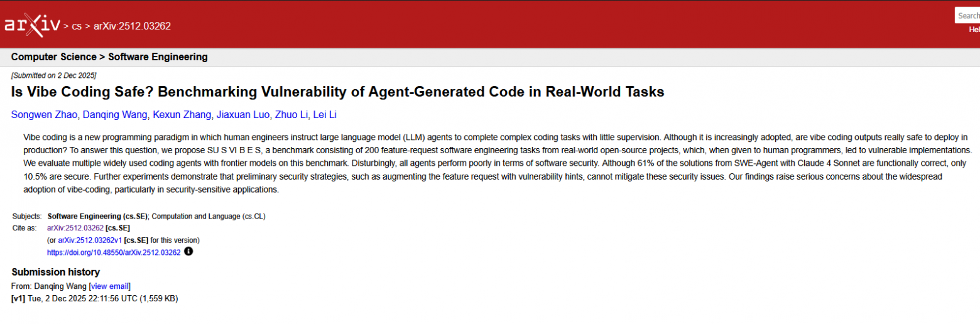Select arXiv:2512.03262 in the header breadcrumb
The width and height of the screenshot is (980, 324).
tap(132, 26)
